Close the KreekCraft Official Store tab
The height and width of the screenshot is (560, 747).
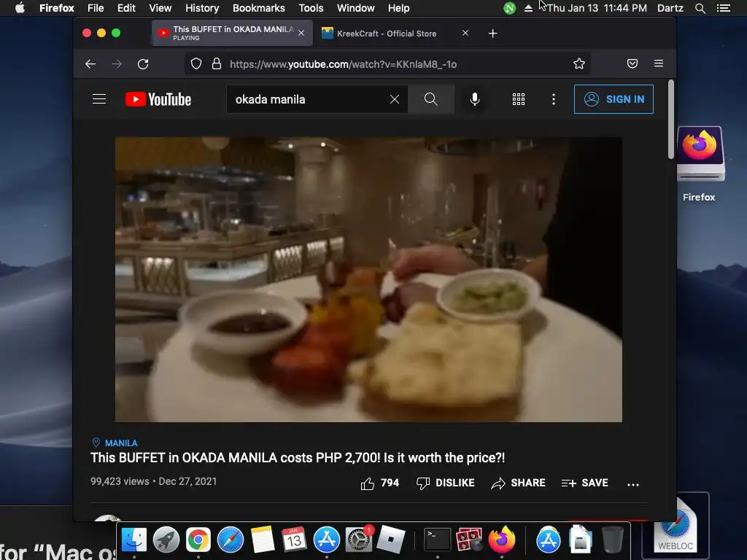pyautogui.click(x=465, y=33)
